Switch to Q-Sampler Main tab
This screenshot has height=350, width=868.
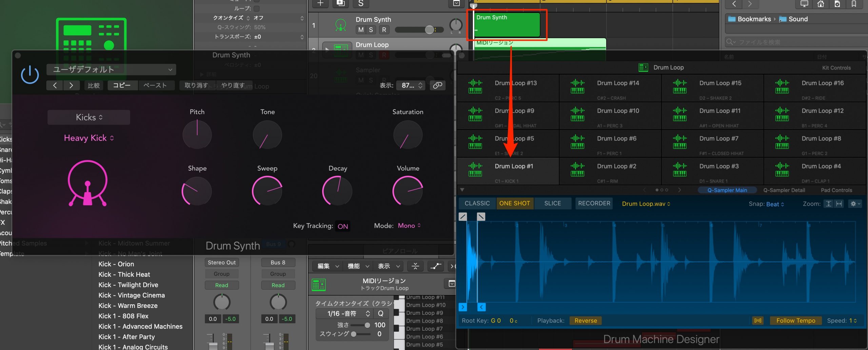(x=727, y=190)
